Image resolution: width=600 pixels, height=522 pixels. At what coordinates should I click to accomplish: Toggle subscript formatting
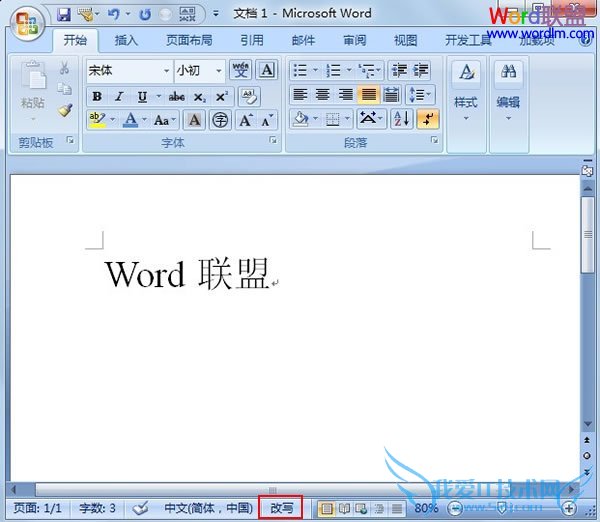point(199,96)
